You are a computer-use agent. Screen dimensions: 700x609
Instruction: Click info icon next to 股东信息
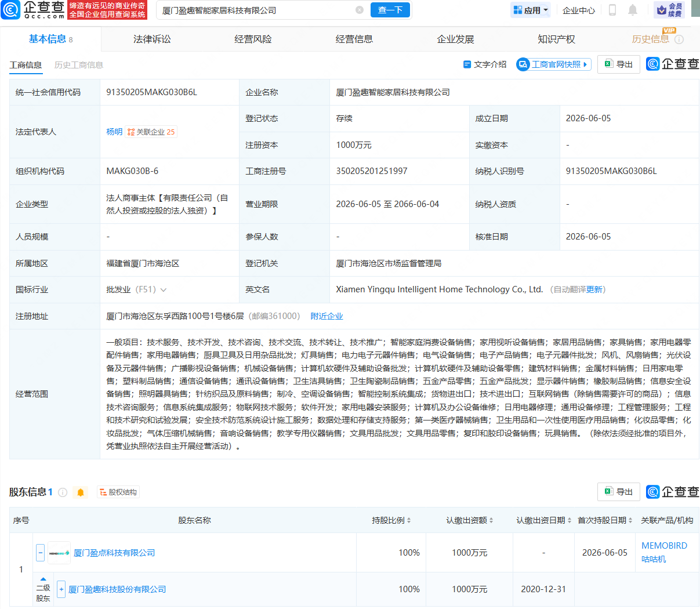click(63, 492)
